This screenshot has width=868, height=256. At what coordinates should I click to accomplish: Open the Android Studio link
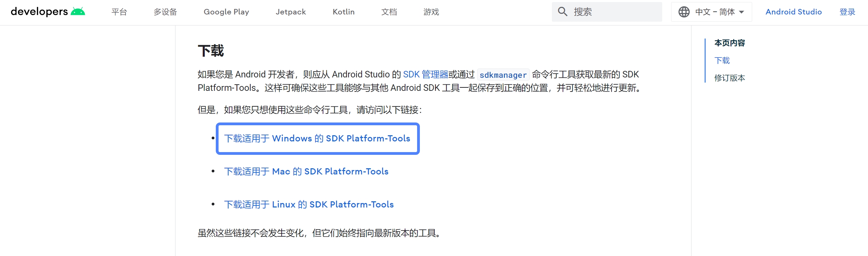tap(794, 12)
